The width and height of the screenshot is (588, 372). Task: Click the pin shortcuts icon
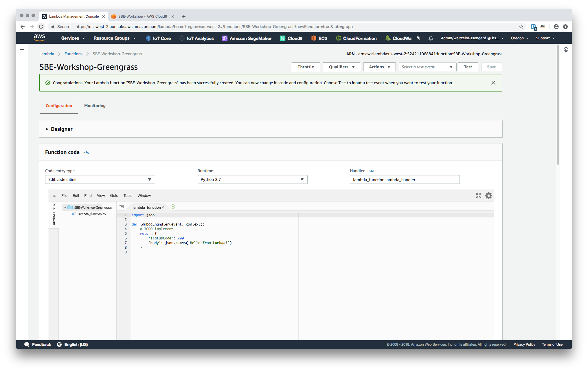tap(418, 38)
